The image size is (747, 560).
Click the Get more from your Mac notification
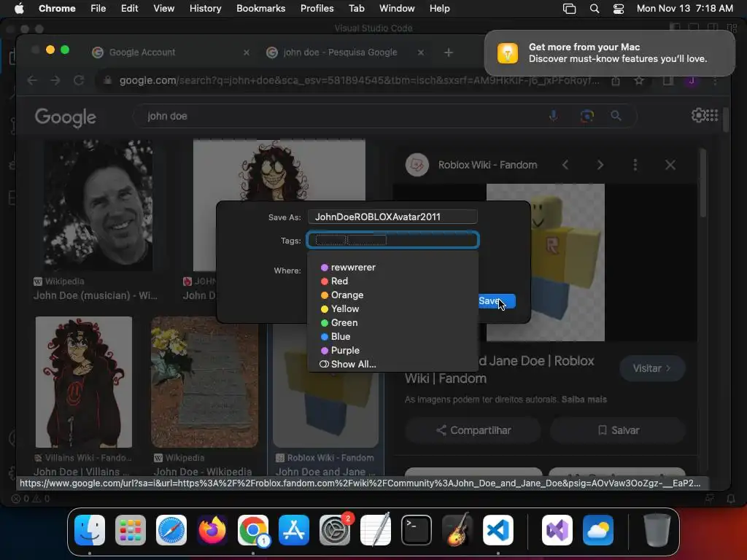[x=609, y=52]
